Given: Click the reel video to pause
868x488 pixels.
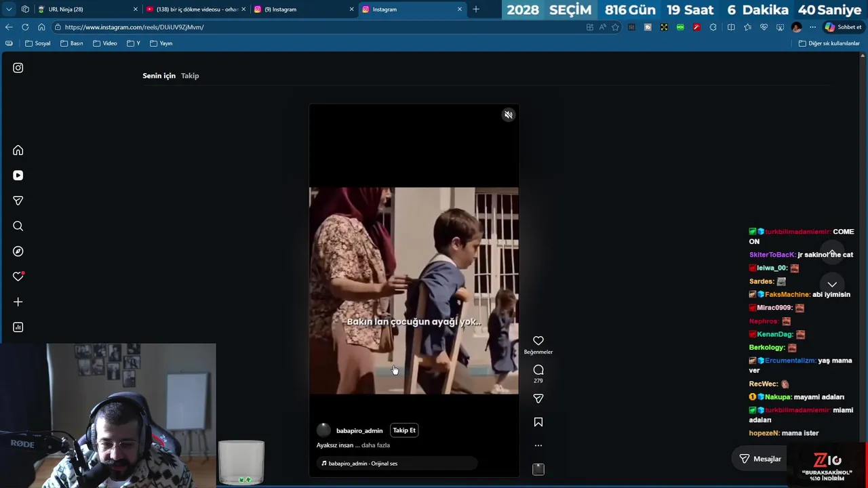Looking at the screenshot, I should click(414, 291).
